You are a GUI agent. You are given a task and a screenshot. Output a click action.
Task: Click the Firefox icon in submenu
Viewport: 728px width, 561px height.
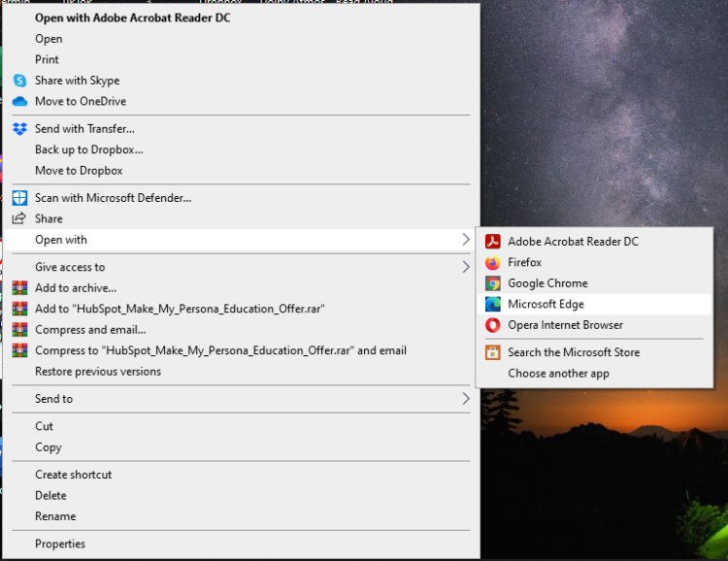pyautogui.click(x=492, y=263)
